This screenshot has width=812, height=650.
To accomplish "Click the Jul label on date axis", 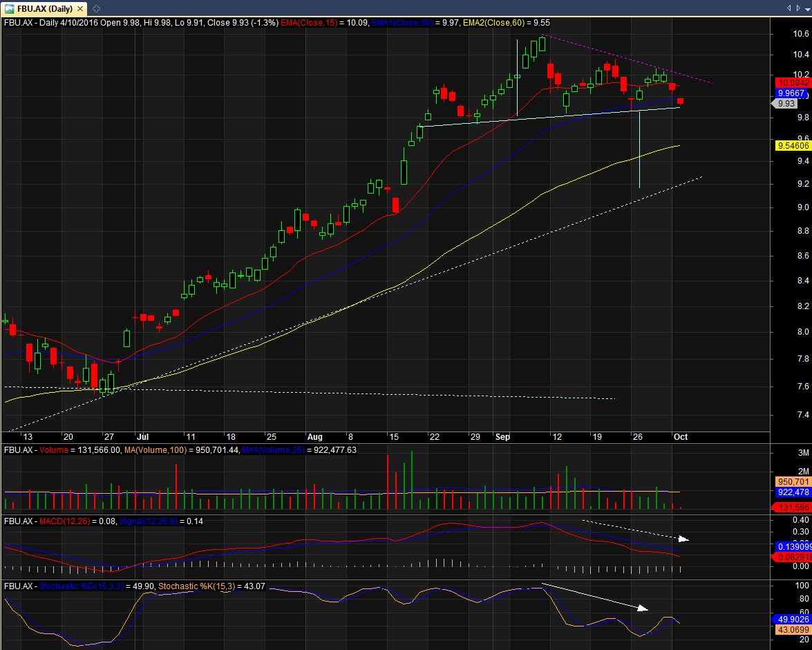I will [142, 437].
